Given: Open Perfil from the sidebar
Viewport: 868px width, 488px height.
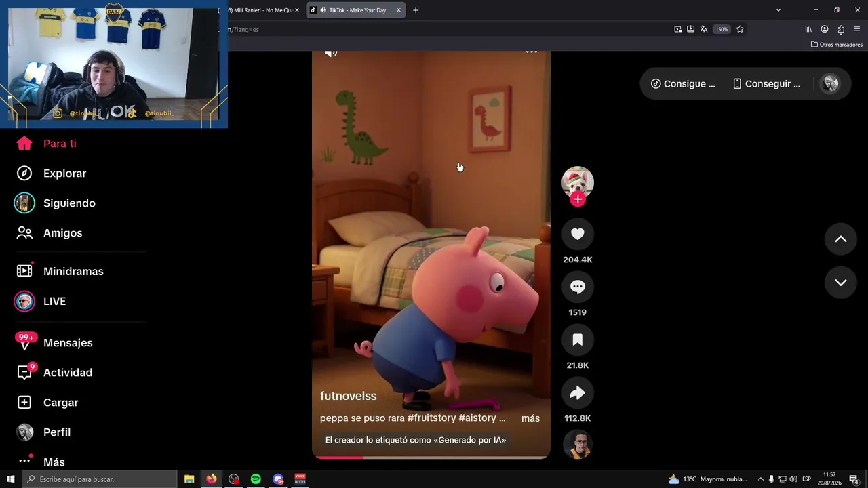Looking at the screenshot, I should tap(43, 432).
